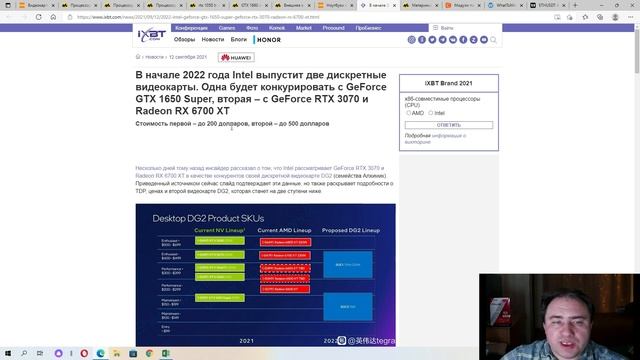This screenshot has height=360, width=640.
Task: Click the taskbar search icon
Action: (24, 353)
